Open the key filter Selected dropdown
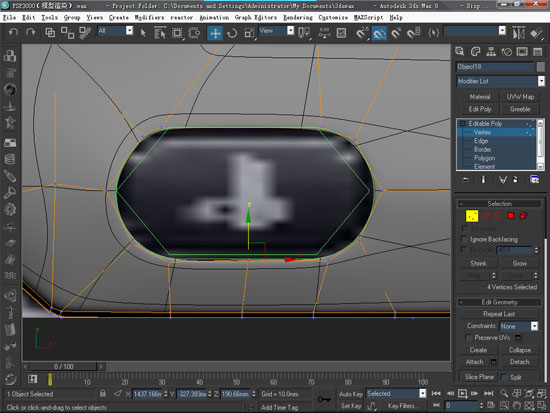This screenshot has width=550, height=413. [x=396, y=393]
